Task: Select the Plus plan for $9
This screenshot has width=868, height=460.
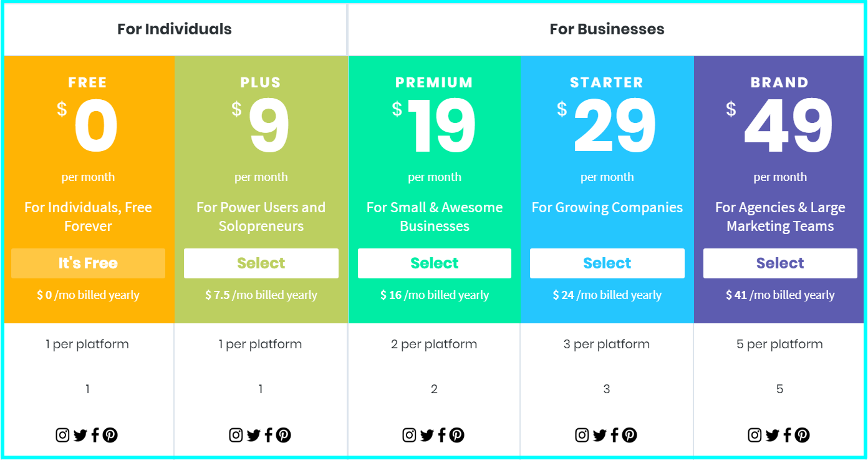Action: tap(261, 263)
